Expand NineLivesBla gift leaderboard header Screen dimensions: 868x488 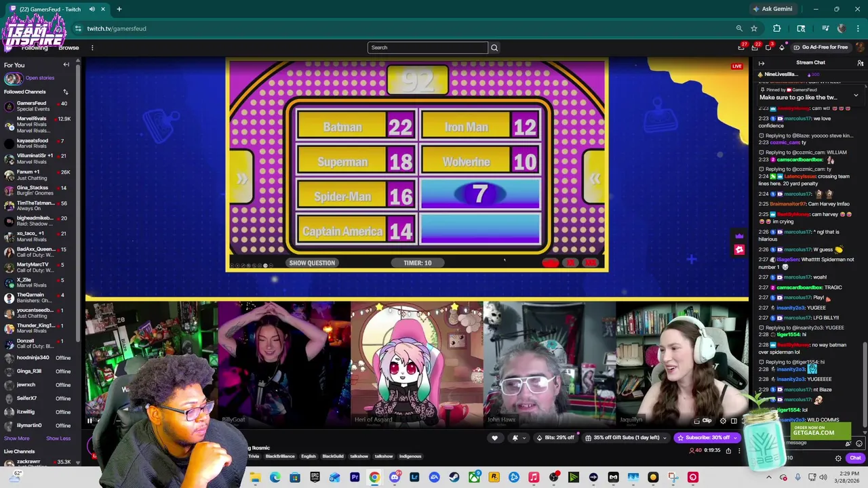tap(808, 75)
